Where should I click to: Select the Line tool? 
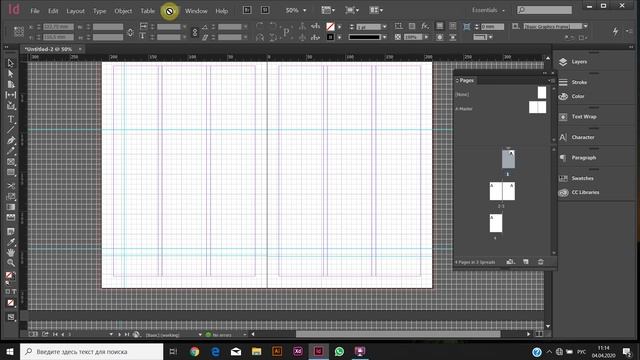11,130
